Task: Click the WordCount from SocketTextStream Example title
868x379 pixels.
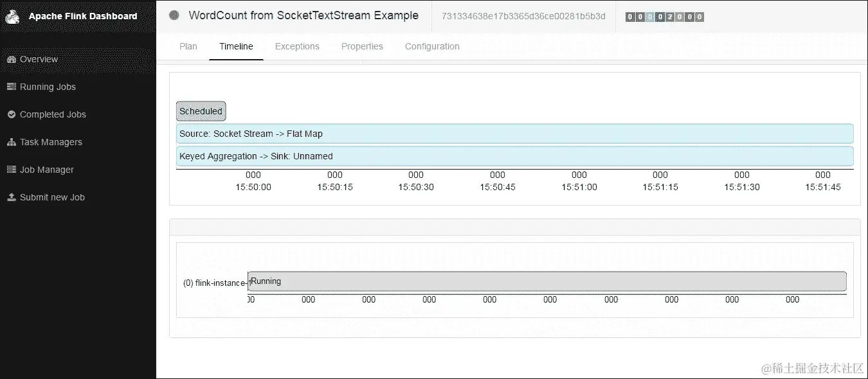Action: pos(303,15)
